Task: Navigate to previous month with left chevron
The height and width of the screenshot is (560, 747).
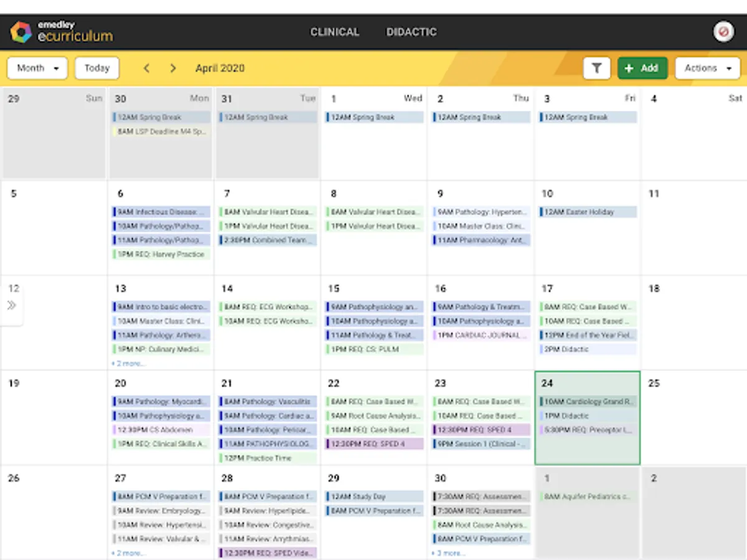Action: 146,68
